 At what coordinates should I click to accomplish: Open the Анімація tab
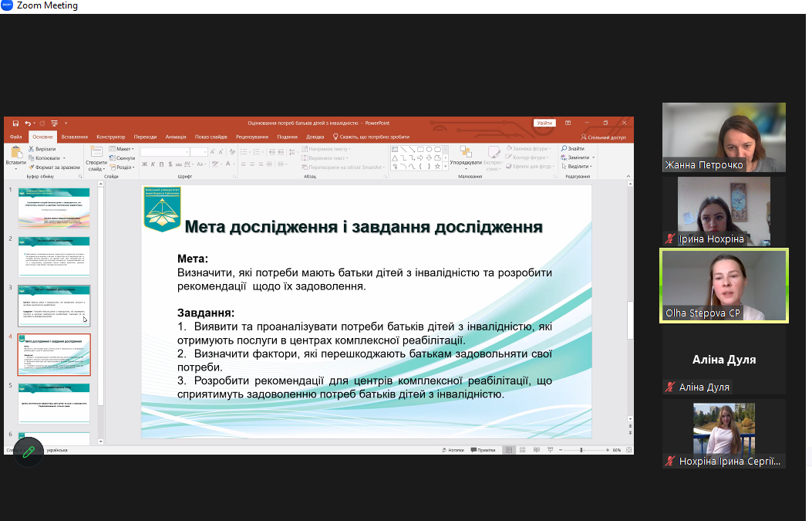176,137
